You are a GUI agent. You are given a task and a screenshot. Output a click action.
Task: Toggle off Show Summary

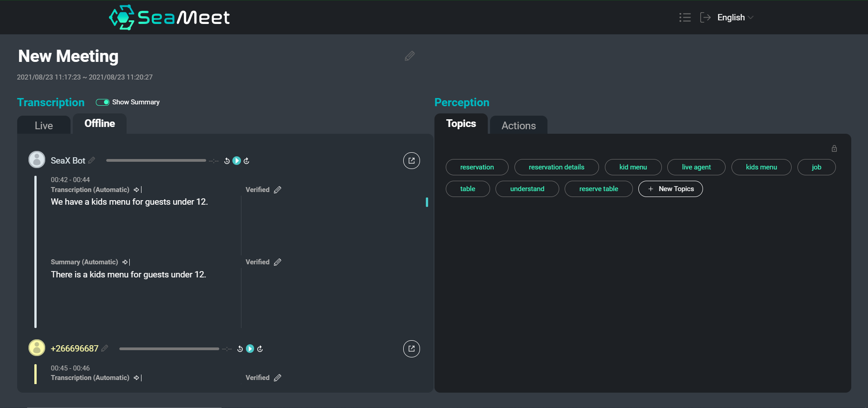click(102, 102)
